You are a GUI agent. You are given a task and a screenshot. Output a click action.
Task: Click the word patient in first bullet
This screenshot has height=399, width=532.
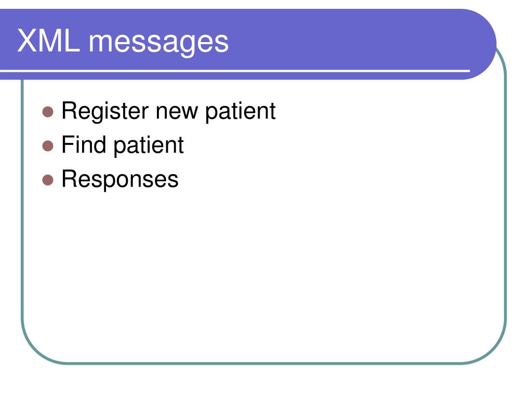[x=240, y=111]
